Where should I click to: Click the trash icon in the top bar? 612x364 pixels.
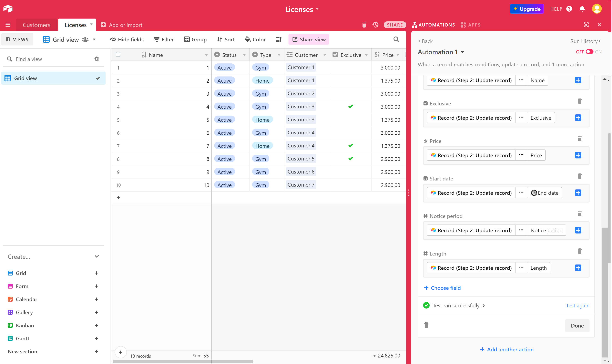pyautogui.click(x=364, y=25)
